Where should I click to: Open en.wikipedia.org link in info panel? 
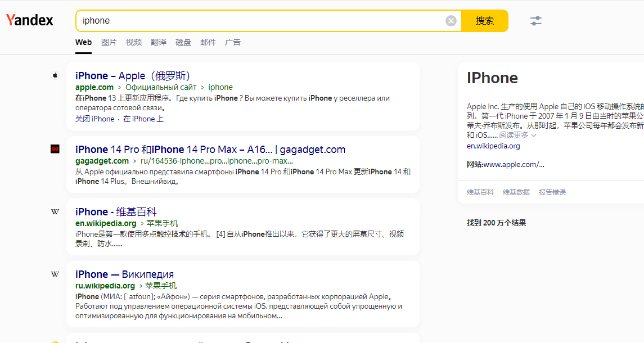[493, 146]
